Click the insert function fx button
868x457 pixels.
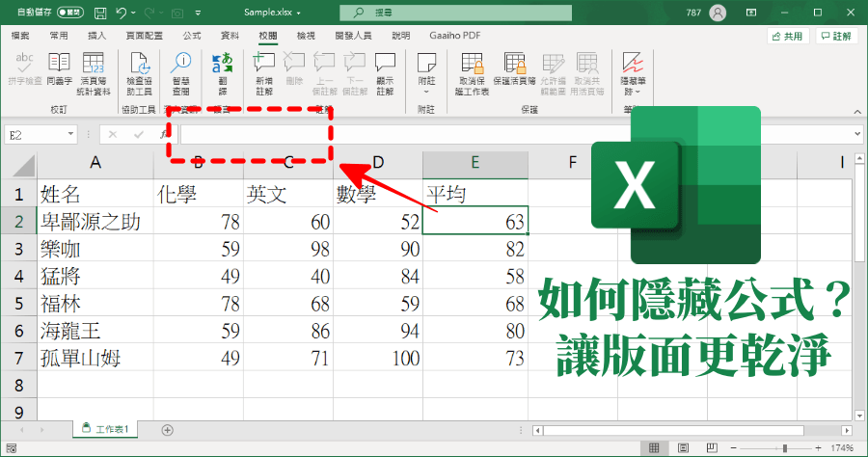[x=164, y=134]
